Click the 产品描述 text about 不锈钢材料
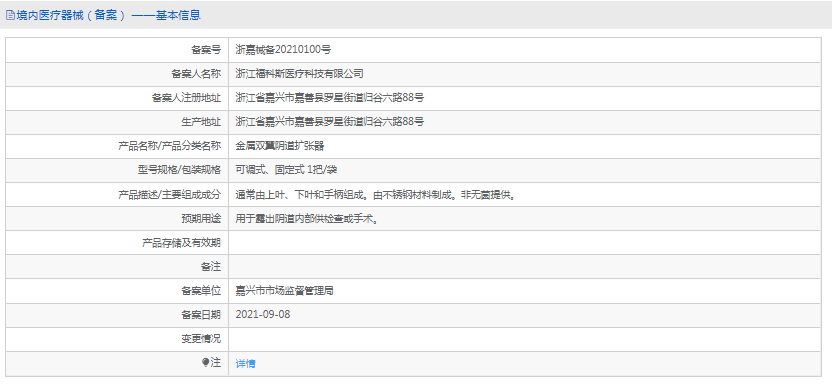 (x=376, y=195)
